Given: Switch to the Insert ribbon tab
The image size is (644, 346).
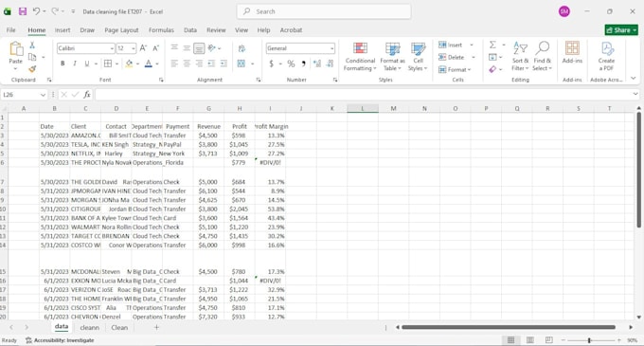Looking at the screenshot, I should click(x=63, y=30).
